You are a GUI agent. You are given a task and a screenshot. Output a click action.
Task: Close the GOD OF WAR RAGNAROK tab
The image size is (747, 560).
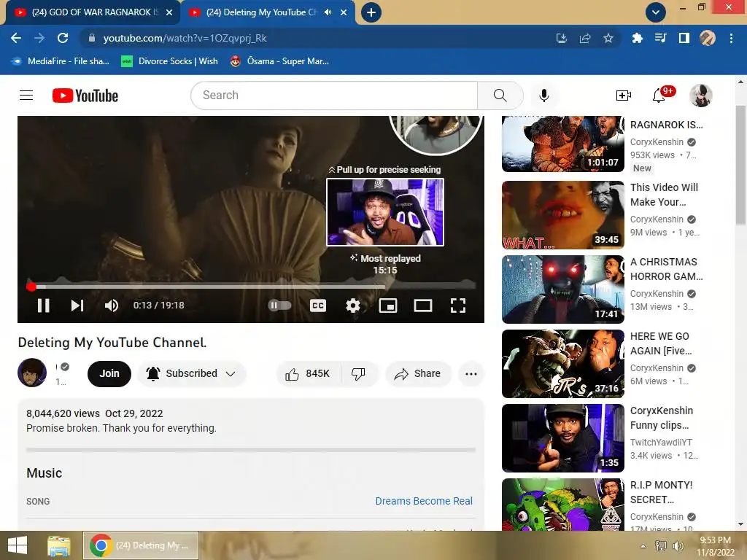point(169,13)
